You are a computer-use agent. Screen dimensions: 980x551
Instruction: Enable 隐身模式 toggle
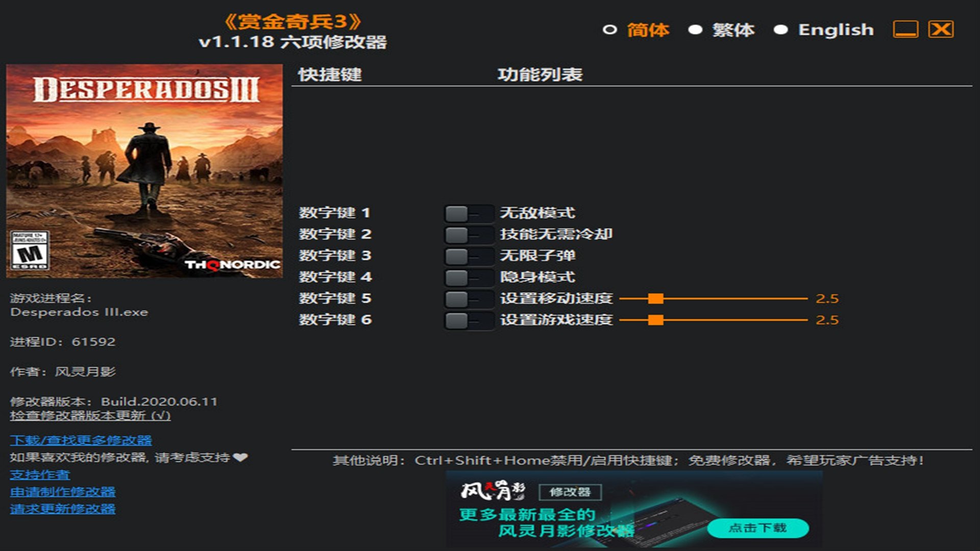(x=468, y=278)
